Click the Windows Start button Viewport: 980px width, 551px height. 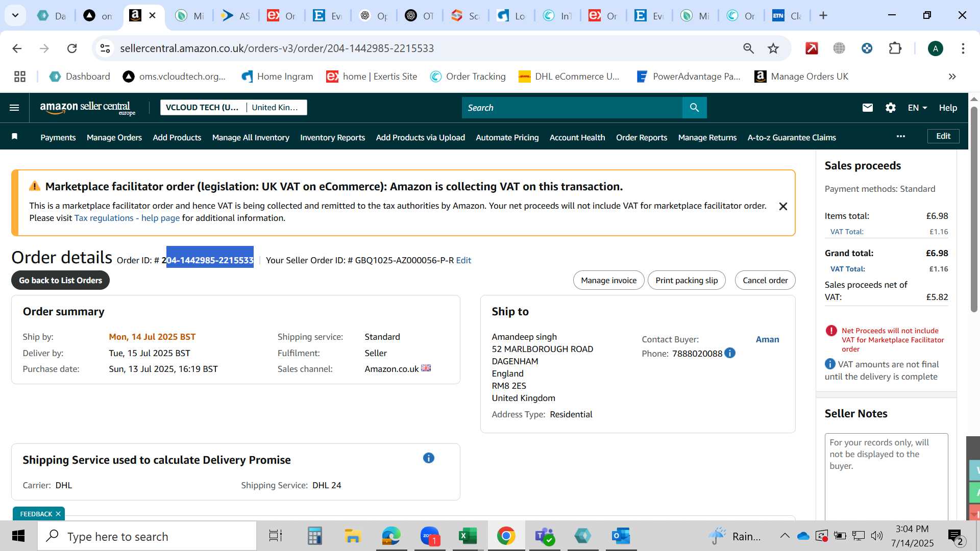click(18, 536)
